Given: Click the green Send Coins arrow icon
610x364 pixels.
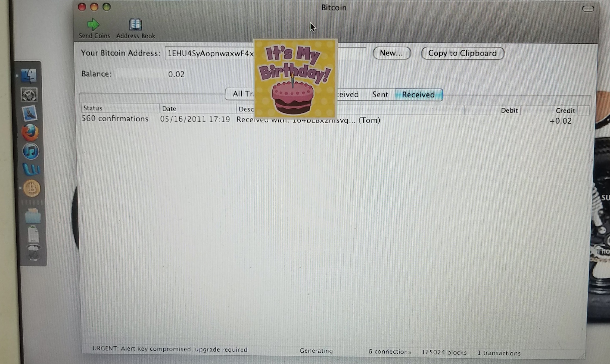Looking at the screenshot, I should [x=93, y=24].
